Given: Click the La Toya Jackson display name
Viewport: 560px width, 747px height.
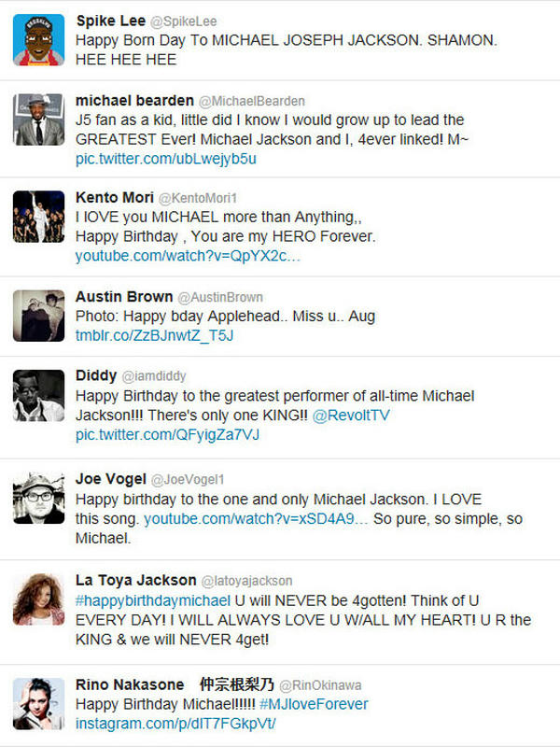Looking at the screenshot, I should click(x=136, y=580).
